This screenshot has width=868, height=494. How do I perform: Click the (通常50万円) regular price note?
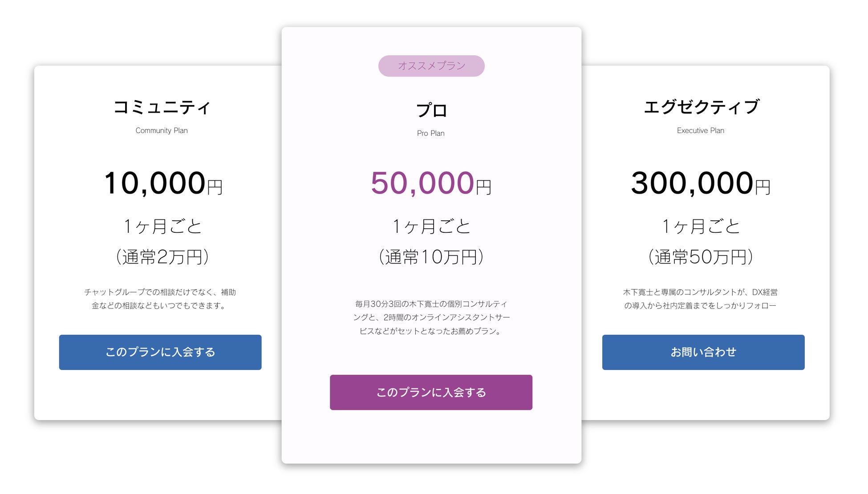(701, 257)
